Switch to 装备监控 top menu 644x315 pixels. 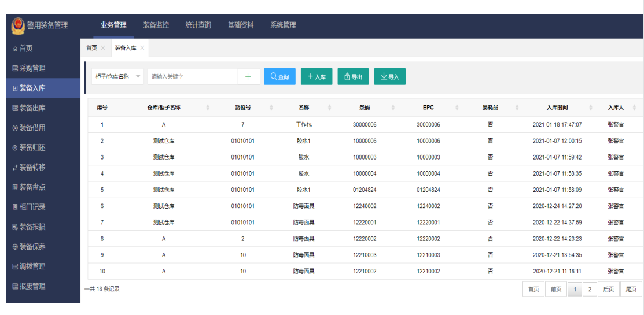pyautogui.click(x=156, y=25)
